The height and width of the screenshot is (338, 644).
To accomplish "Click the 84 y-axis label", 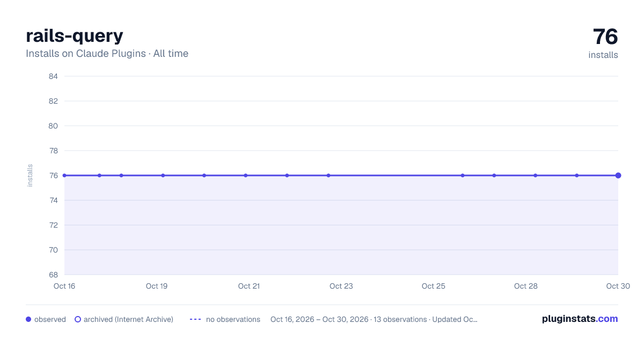I will pyautogui.click(x=53, y=76).
